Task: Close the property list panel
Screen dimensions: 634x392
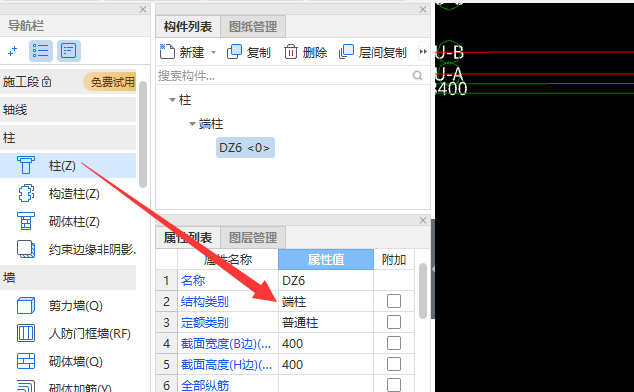Action: coord(423,220)
